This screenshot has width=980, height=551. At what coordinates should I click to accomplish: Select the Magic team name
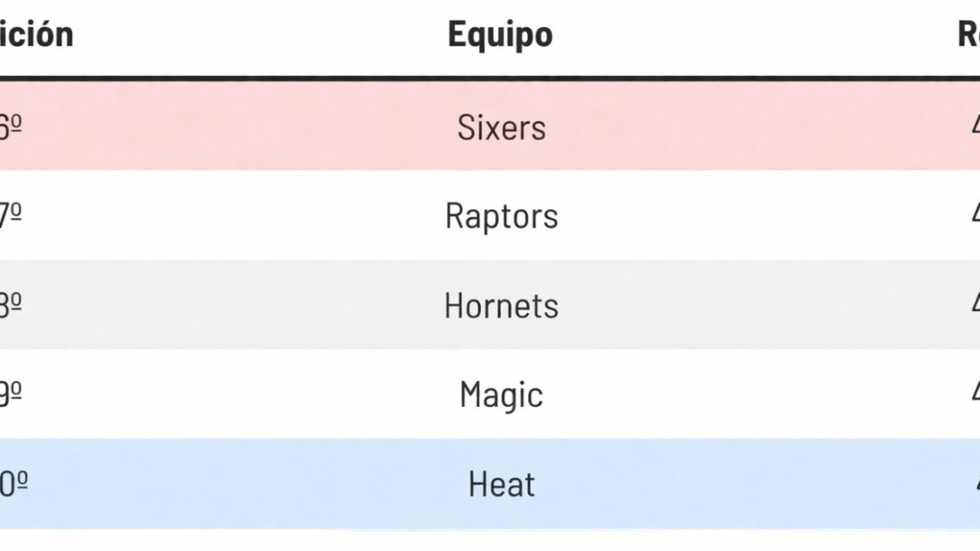[x=501, y=395]
